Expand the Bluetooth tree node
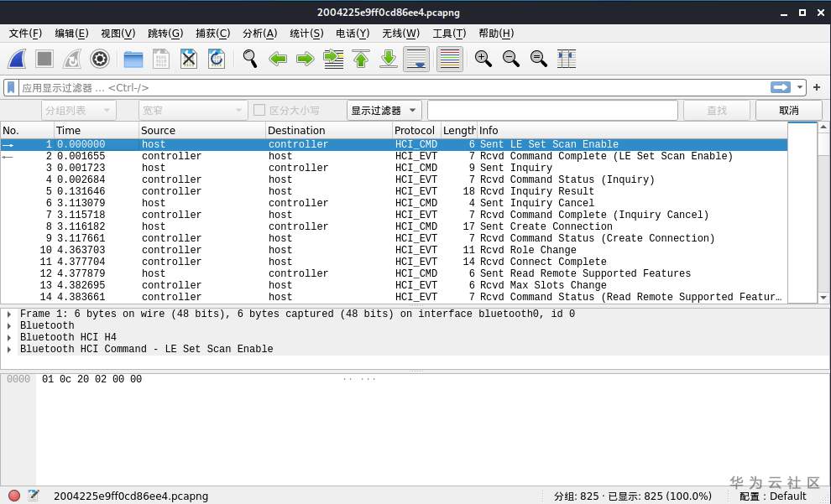831x504 pixels. coord(9,325)
